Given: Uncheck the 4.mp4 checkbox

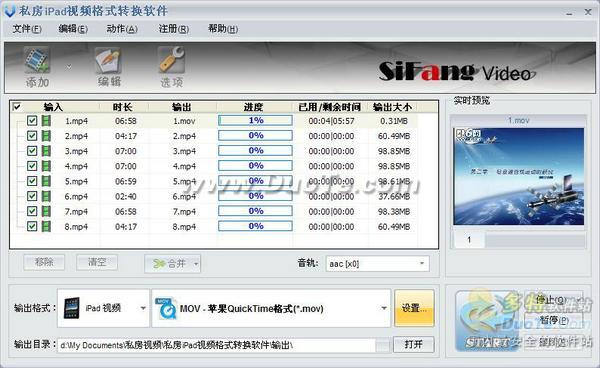Looking at the screenshot, I should point(32,166).
